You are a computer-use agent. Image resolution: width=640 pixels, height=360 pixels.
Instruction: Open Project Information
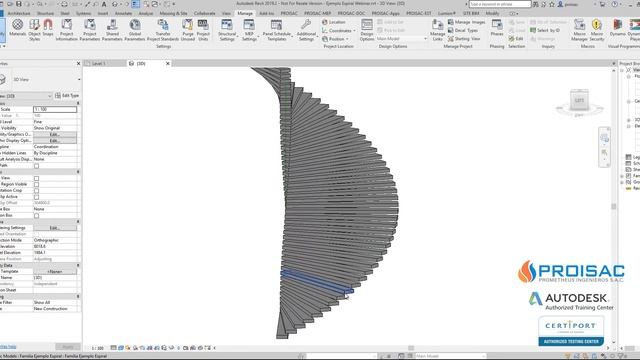[x=67, y=29]
